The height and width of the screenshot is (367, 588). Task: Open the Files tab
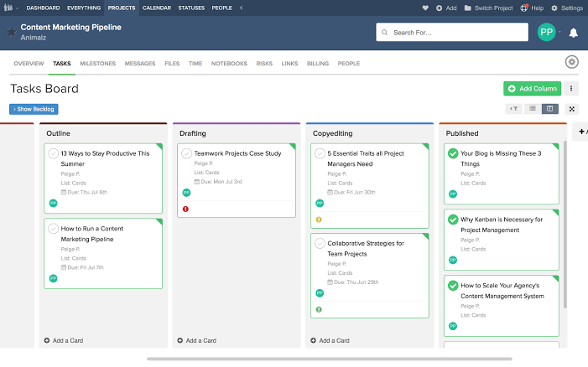172,64
